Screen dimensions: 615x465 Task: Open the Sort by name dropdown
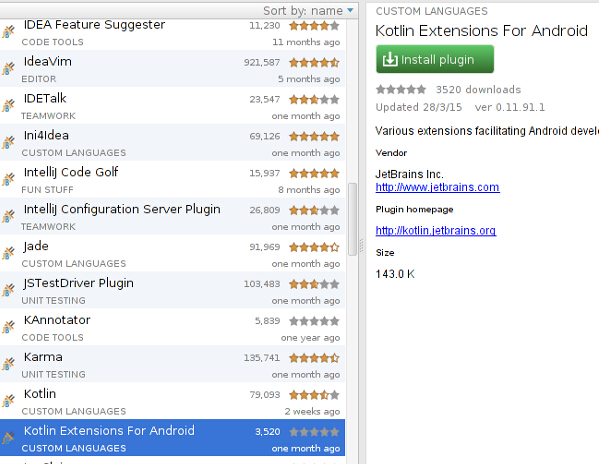[308, 11]
